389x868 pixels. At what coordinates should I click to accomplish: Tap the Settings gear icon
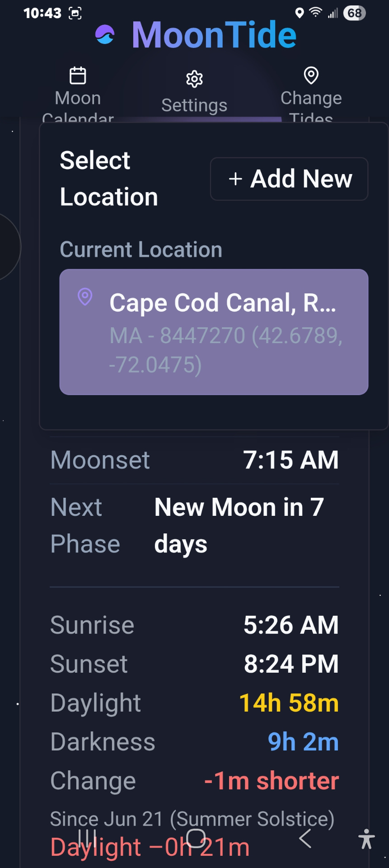[194, 79]
